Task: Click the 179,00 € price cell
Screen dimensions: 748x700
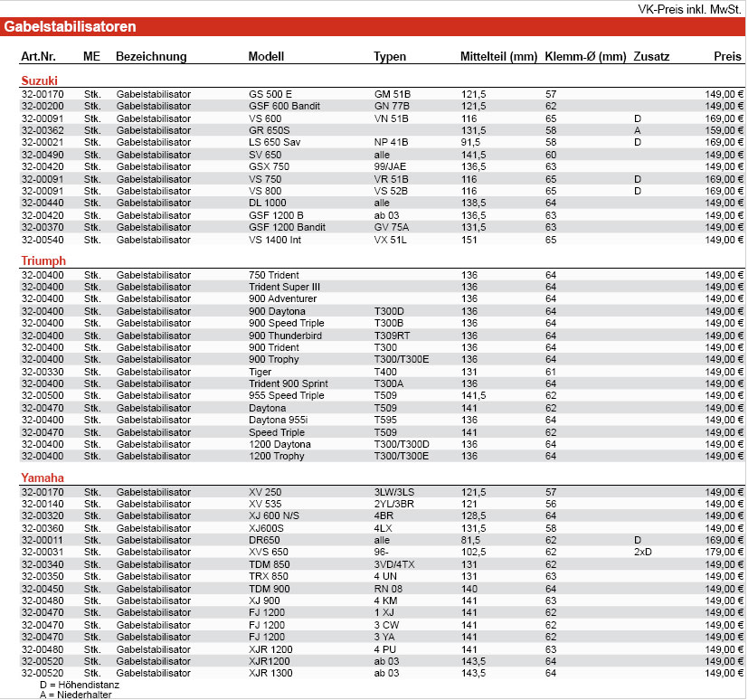Action: pos(724,552)
